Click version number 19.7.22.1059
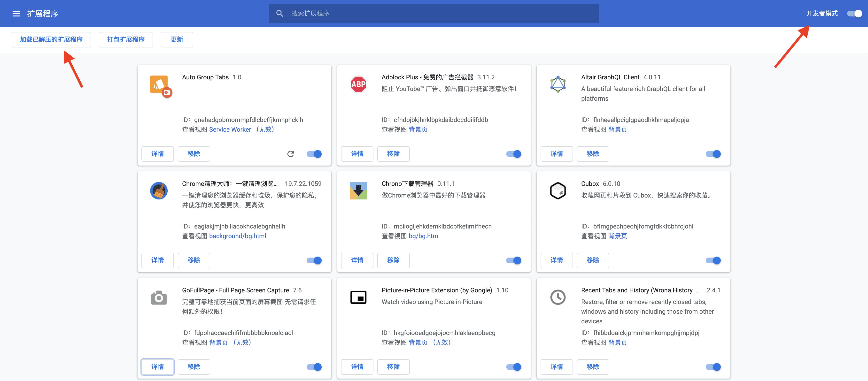The height and width of the screenshot is (381, 868). [x=303, y=184]
